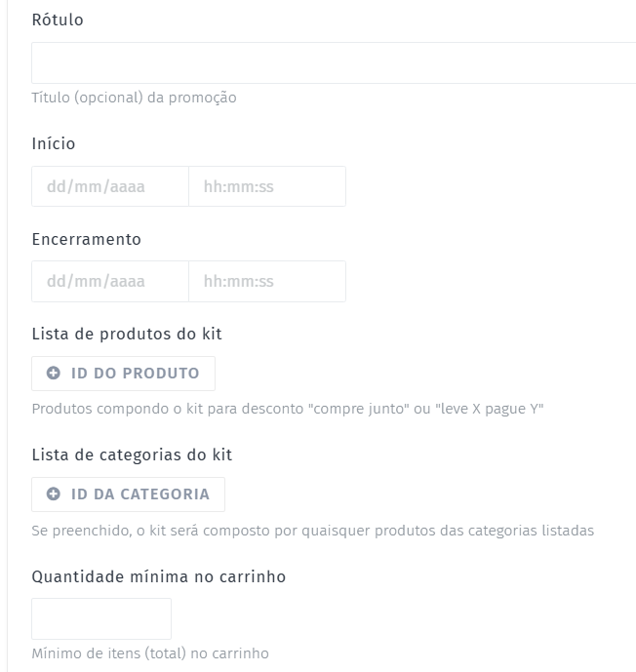Screen dimensions: 636x672
Task: Click the 'Mínimo de itens (total)' hint text
Action: pyautogui.click(x=150, y=653)
